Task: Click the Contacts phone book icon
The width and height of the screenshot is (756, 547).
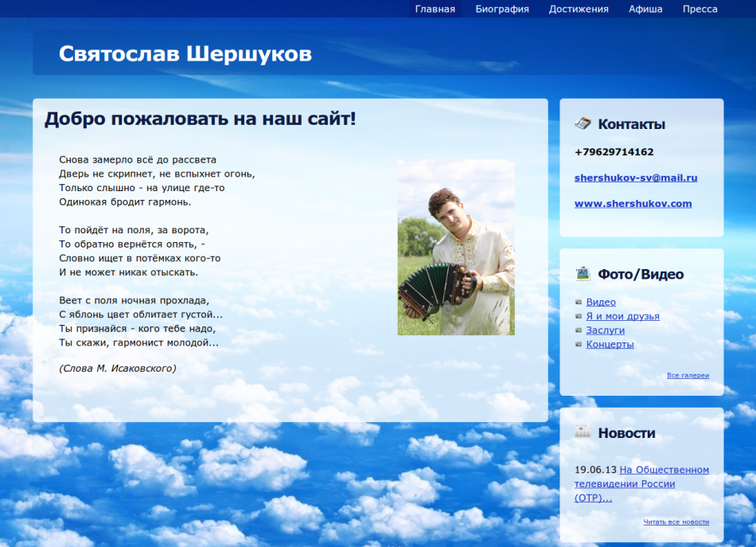Action: click(x=583, y=123)
